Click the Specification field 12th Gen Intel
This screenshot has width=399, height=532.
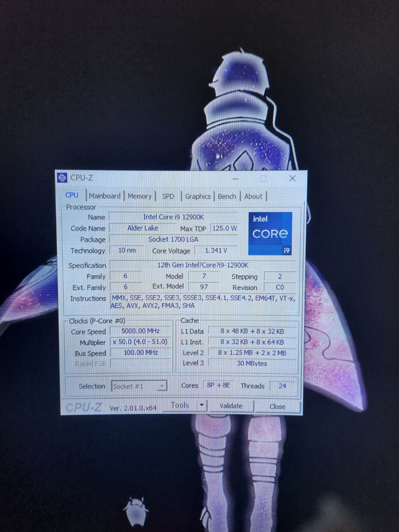[203, 265]
